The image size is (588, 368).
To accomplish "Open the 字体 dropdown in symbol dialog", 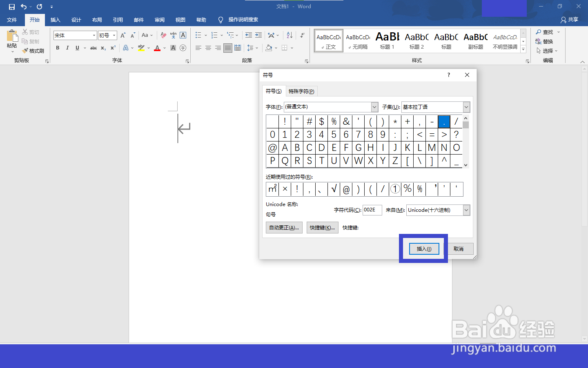I will click(374, 107).
